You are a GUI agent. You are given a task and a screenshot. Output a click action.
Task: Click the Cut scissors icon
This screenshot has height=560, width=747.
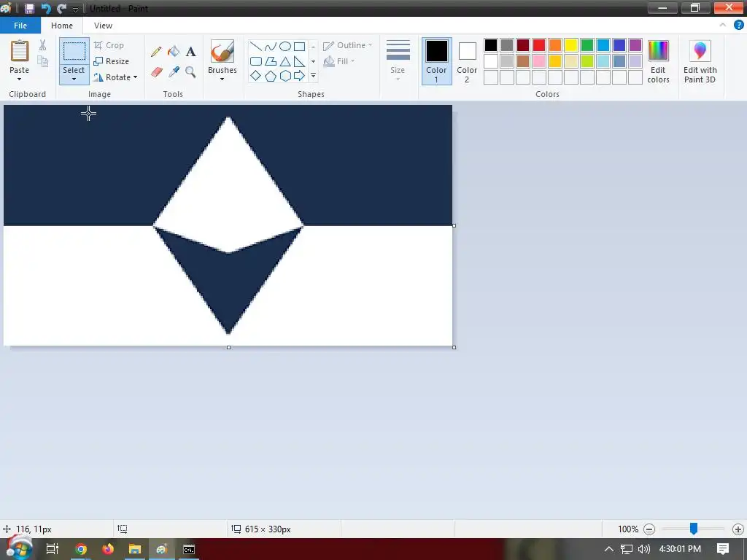click(43, 46)
